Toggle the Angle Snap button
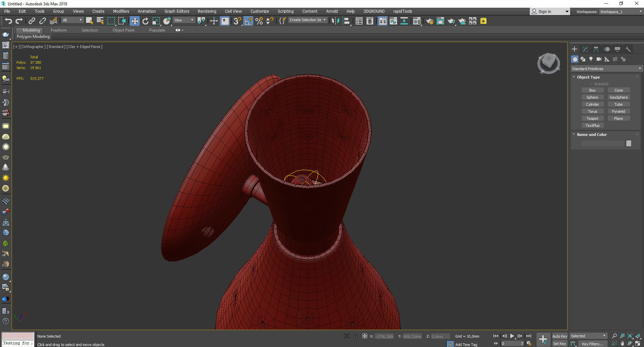The width and height of the screenshot is (644, 347). [x=248, y=21]
